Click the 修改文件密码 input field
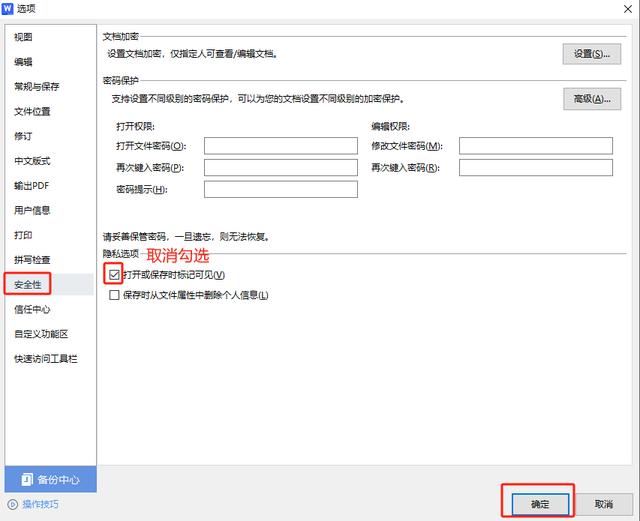 tap(535, 146)
